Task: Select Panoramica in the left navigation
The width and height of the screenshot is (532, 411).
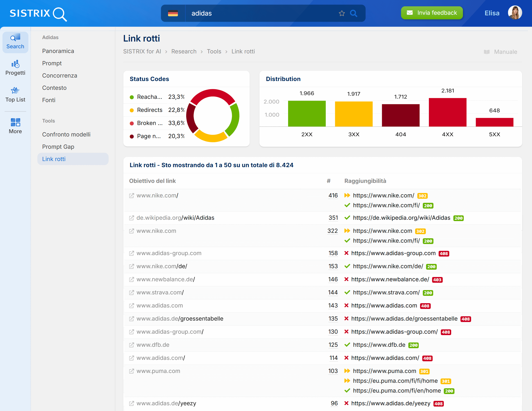Action: [58, 51]
